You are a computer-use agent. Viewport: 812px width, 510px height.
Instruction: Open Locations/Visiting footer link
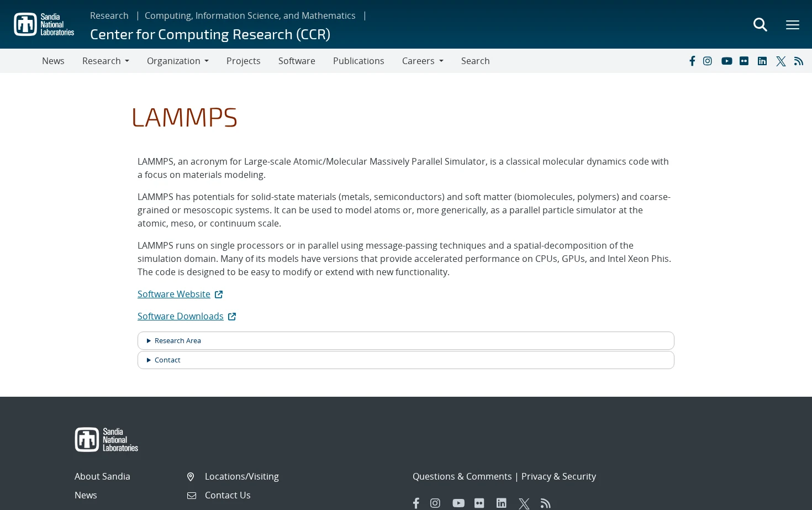(x=242, y=476)
